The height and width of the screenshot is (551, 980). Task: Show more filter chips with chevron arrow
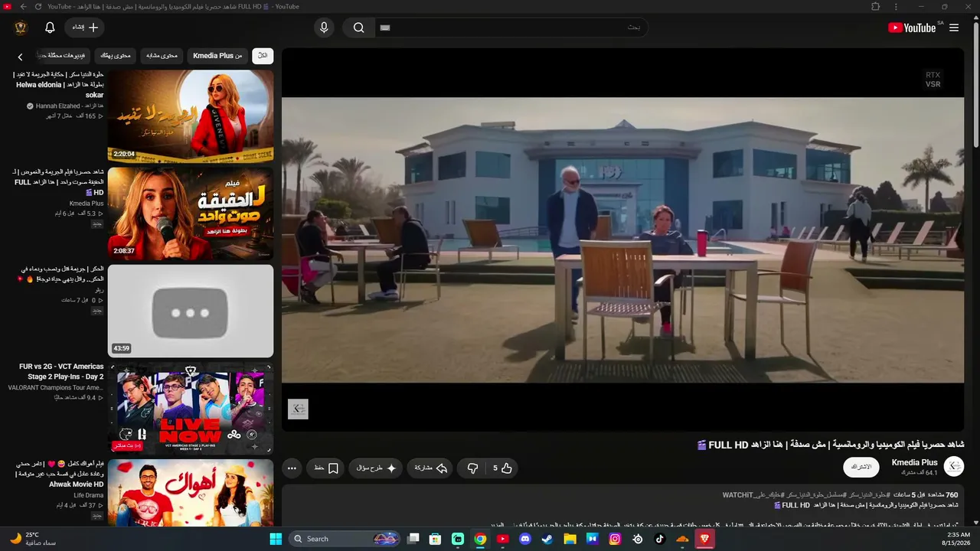[x=21, y=57]
